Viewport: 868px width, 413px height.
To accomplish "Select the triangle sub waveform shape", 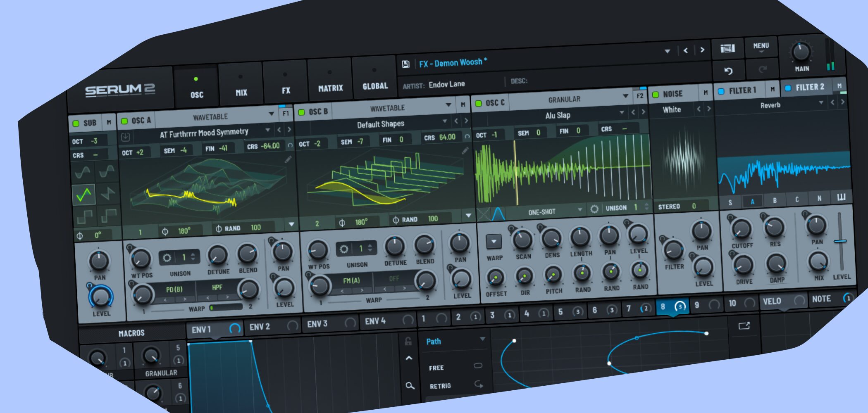I will coord(84,194).
